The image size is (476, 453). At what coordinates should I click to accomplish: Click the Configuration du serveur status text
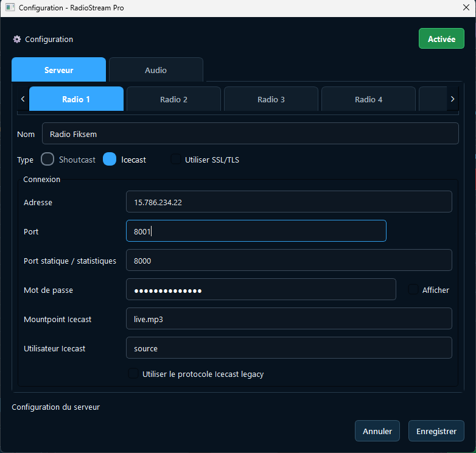coord(56,407)
